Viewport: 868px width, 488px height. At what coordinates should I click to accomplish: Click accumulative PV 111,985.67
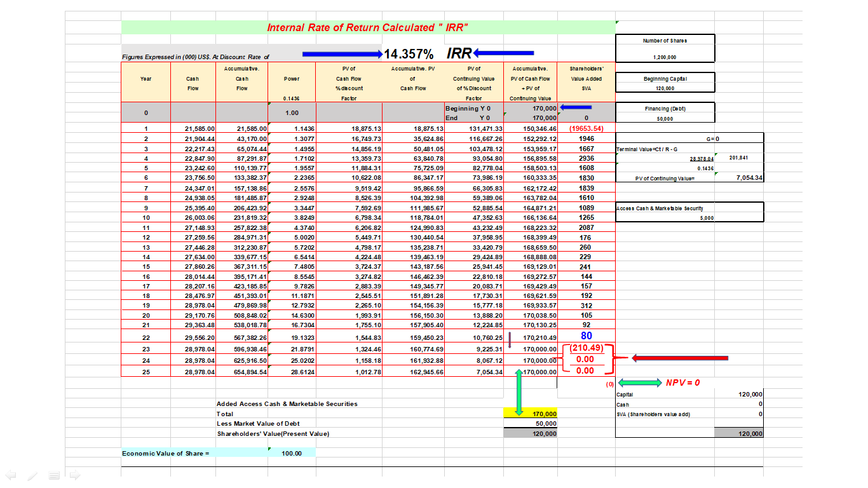[x=426, y=208]
